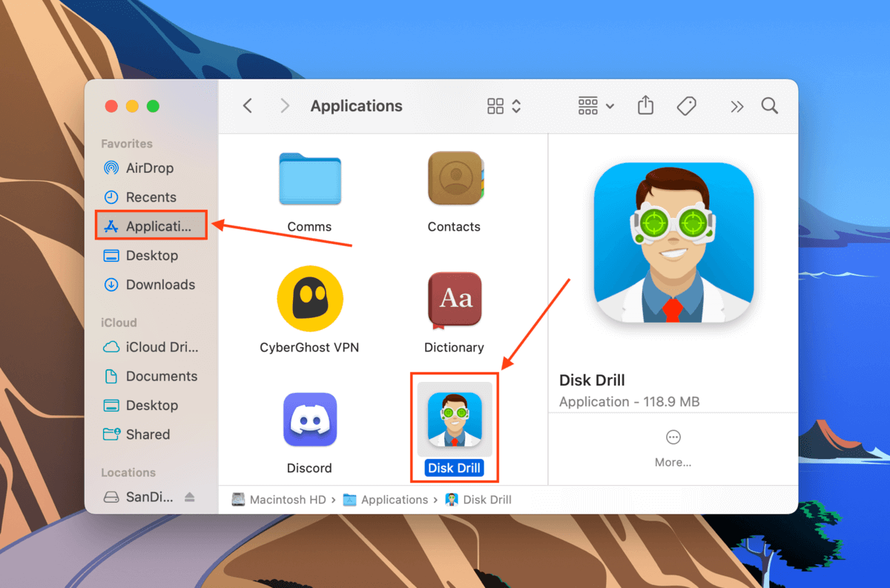Click the Dictionary name label
Image resolution: width=890 pixels, height=588 pixels.
pos(454,347)
